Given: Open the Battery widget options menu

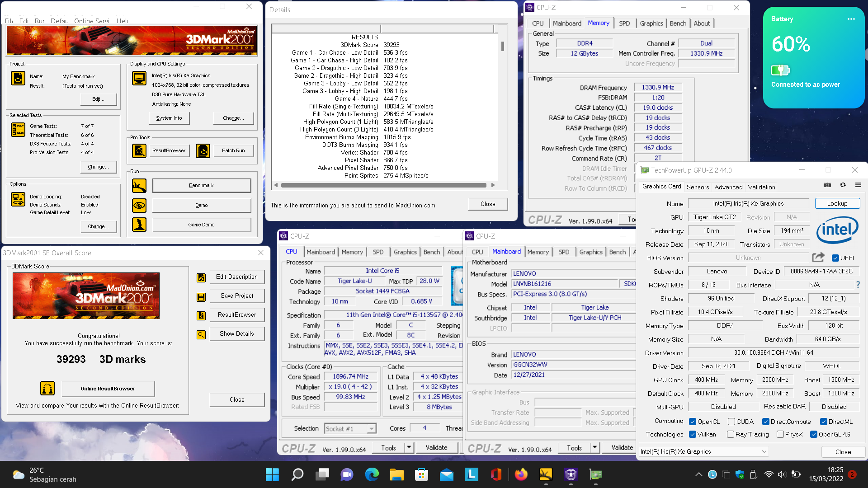Looking at the screenshot, I should (851, 19).
